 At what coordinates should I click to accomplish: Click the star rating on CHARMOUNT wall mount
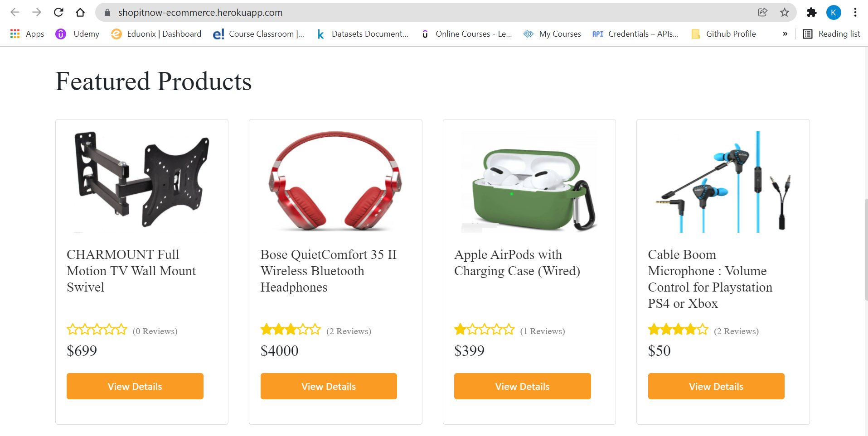97,329
